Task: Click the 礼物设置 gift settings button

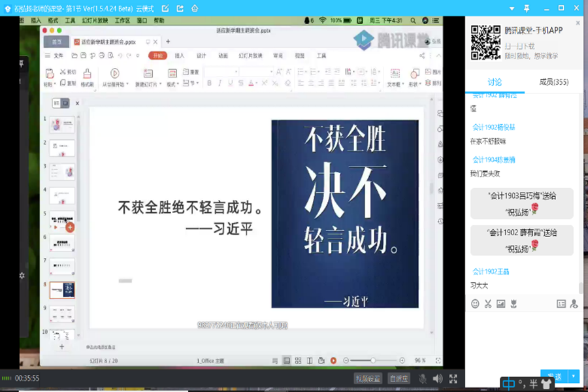Action: coord(368,378)
